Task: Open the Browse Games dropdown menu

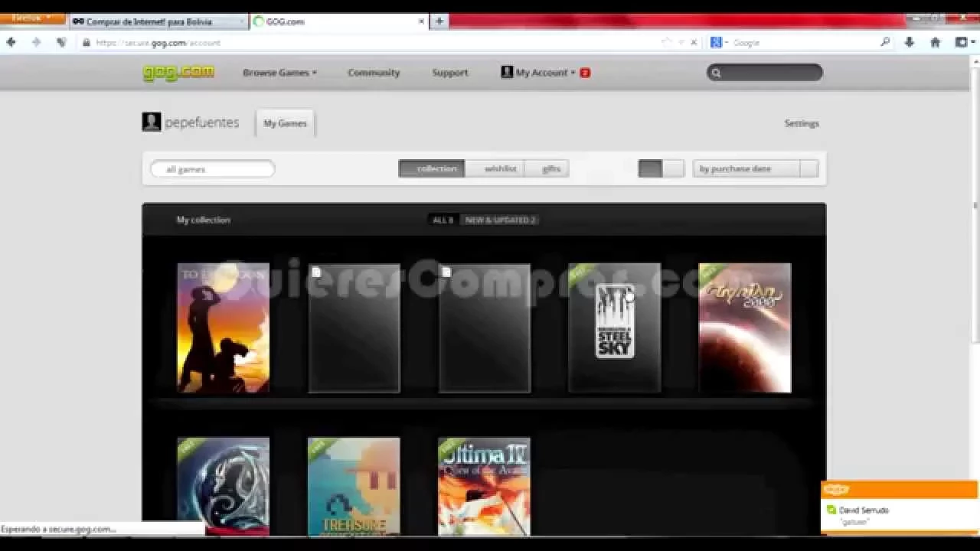Action: tap(279, 73)
